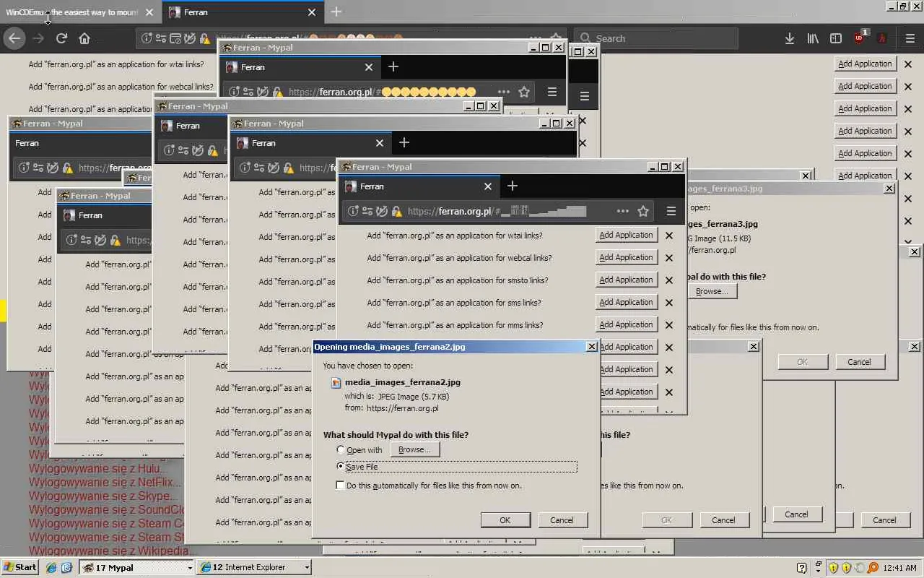Click the help icon in the system tray

point(801,568)
